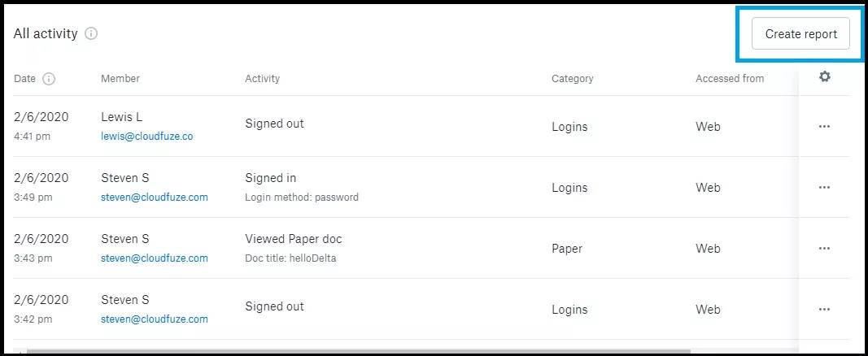The height and width of the screenshot is (356, 868).
Task: Open steven@cloudfuze.com link in 3:49 pm row
Action: pos(155,197)
